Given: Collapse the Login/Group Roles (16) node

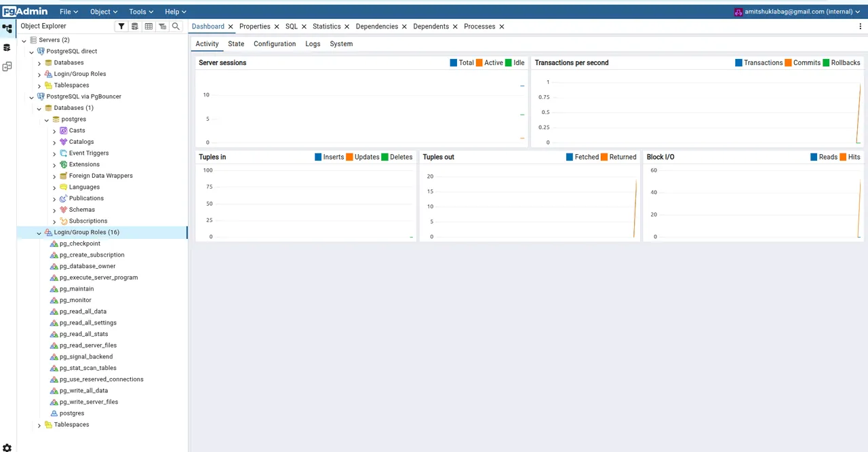Looking at the screenshot, I should [x=39, y=233].
